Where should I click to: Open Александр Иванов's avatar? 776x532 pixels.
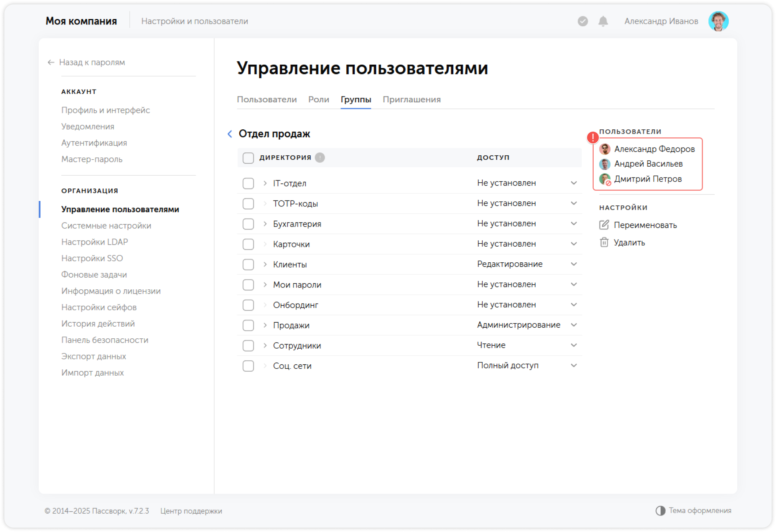719,21
